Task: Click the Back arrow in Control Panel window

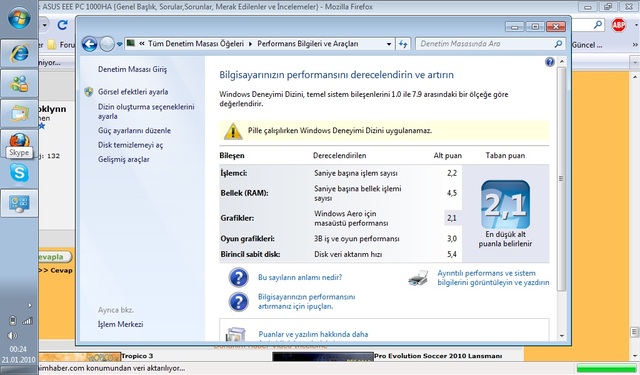Action: [x=89, y=44]
